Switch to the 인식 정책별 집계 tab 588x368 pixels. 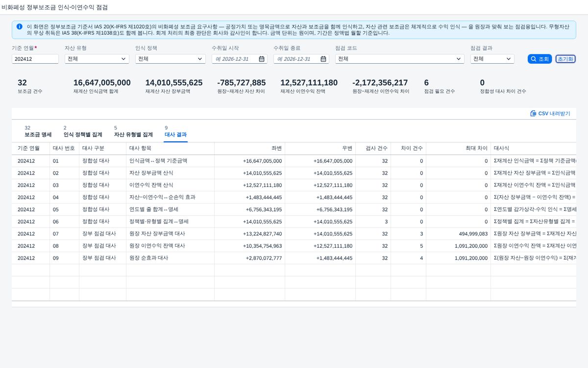(83, 131)
